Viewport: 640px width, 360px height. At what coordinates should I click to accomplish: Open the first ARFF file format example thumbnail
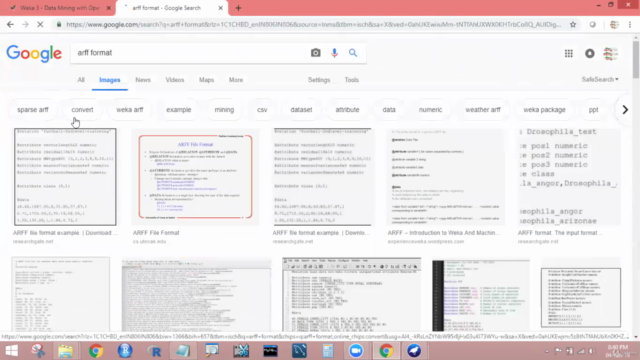[x=65, y=177]
